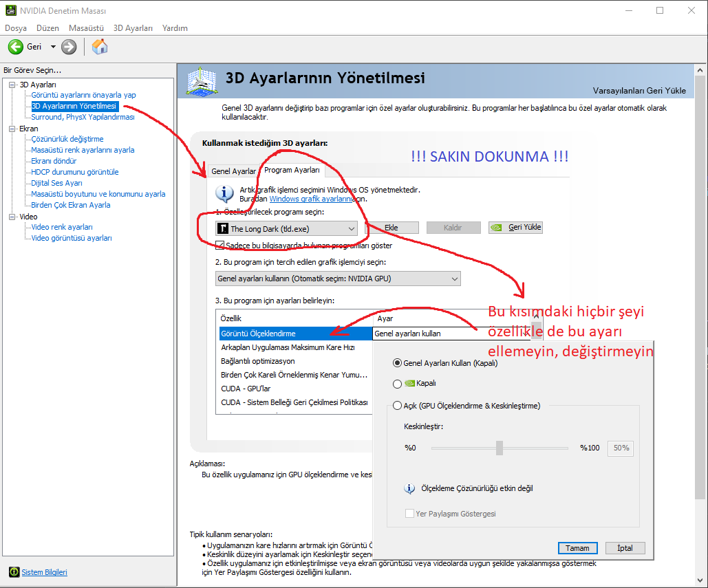Open Ekranı döndür page
708x588 pixels.
[x=54, y=161]
